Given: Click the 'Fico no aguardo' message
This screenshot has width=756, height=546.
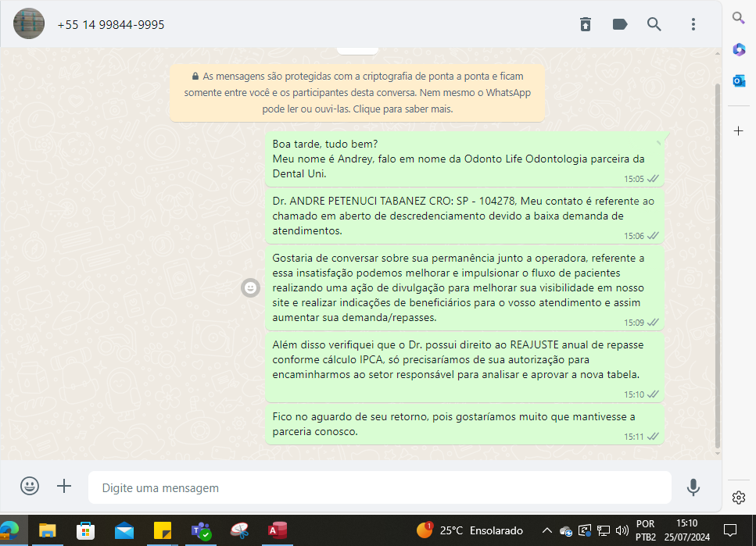Looking at the screenshot, I should (465, 425).
